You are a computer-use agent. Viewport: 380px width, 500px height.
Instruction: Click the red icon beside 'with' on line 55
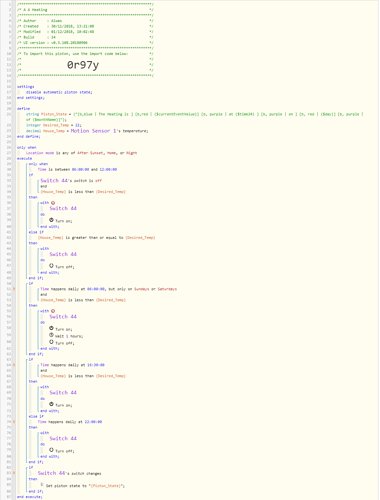53,311
